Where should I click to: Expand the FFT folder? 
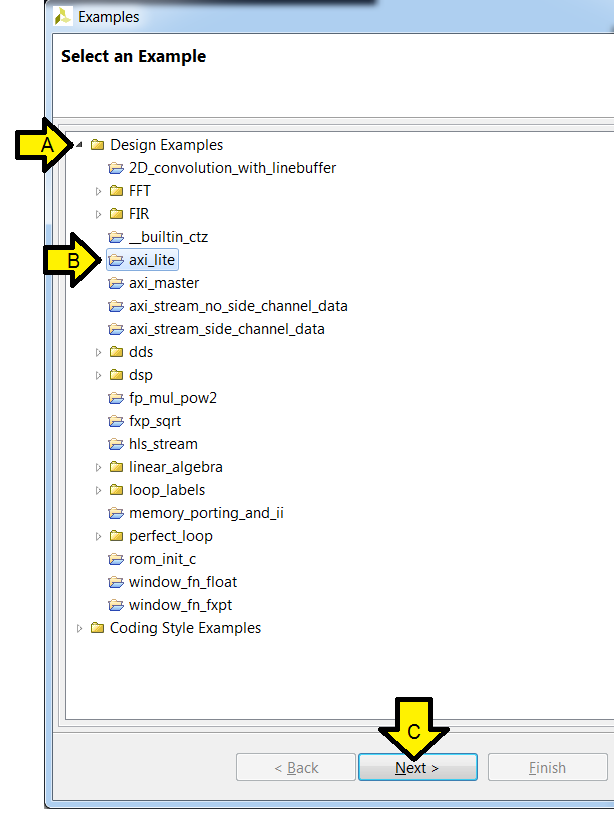coord(98,191)
